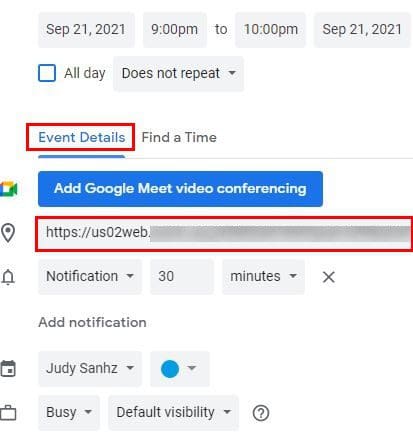Open the Busy availability dropdown
This screenshot has height=433, width=413.
click(69, 412)
